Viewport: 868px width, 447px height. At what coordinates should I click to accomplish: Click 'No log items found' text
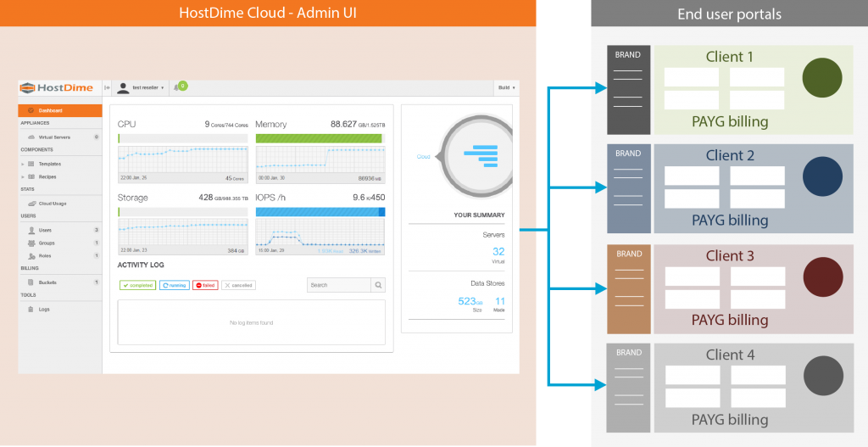coord(251,323)
